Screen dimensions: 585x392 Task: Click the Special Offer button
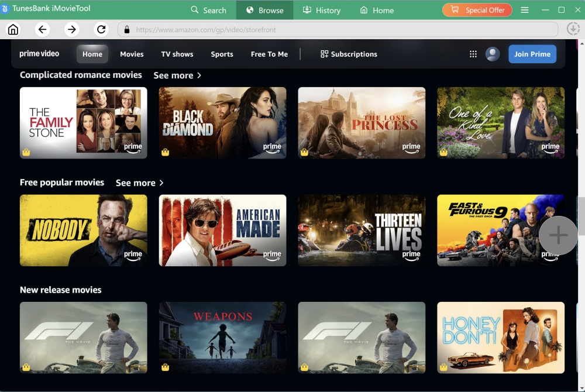[x=477, y=10]
